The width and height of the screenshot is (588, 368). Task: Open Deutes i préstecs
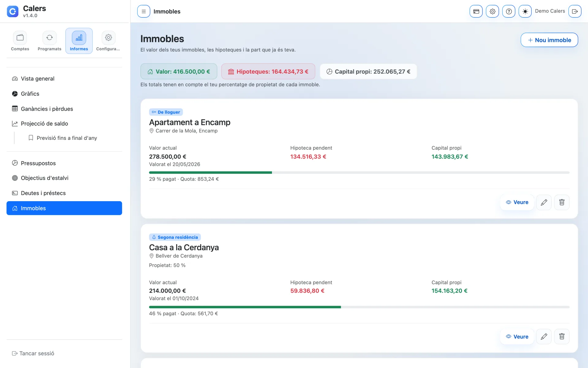pos(64,193)
